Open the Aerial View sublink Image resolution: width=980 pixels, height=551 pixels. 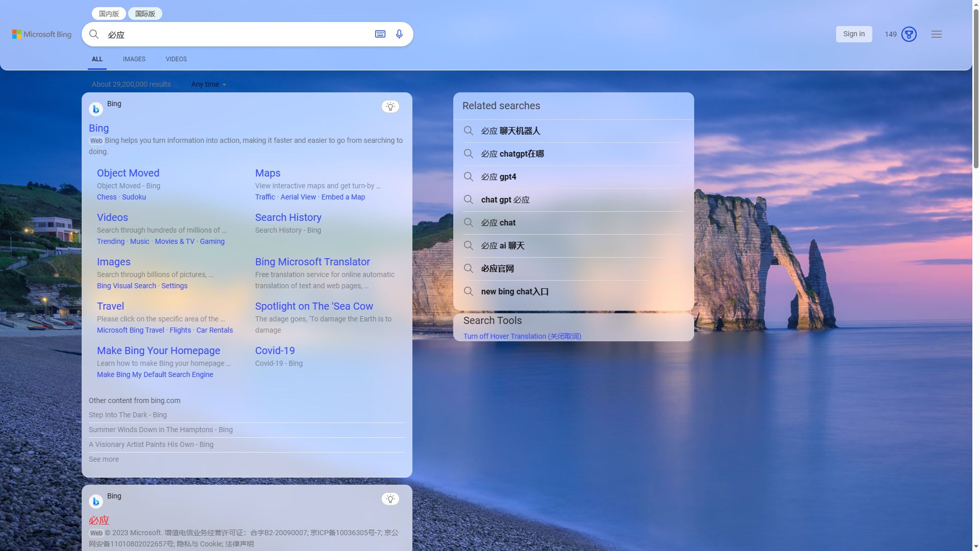(x=298, y=197)
